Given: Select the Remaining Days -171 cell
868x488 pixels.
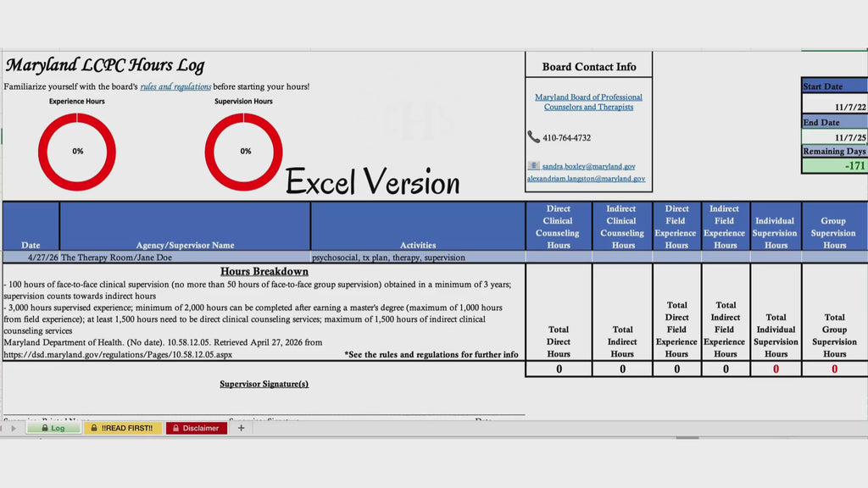Looking at the screenshot, I should click(835, 166).
